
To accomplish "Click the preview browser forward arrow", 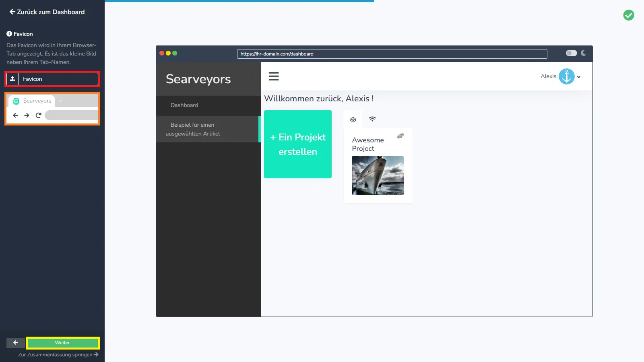I will (27, 115).
